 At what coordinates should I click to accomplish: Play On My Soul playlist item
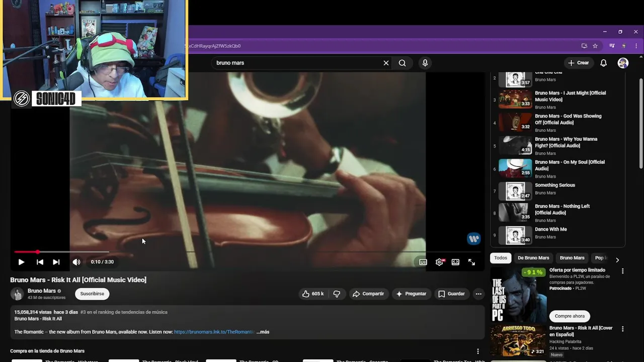click(557, 169)
